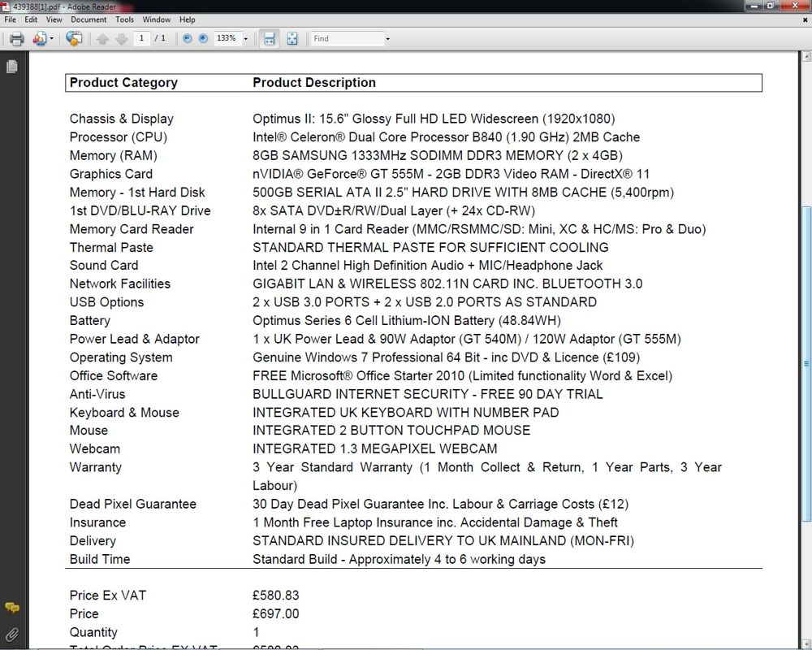This screenshot has width=812, height=650.
Task: Click the 'Processor (CPU)' row label
Action: tap(119, 137)
